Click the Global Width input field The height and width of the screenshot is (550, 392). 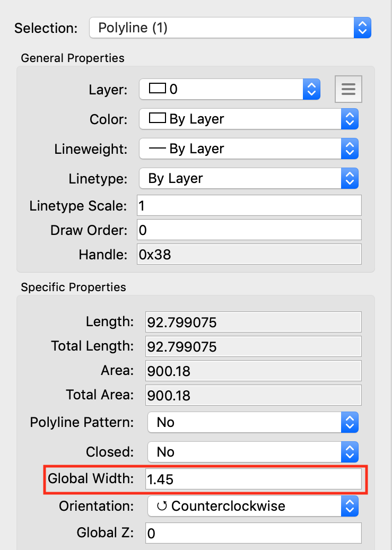[x=253, y=479]
